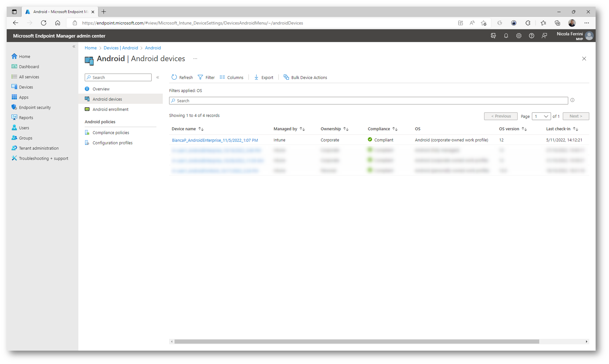
Task: Open Nicola Ferrini account menu
Action: point(575,36)
